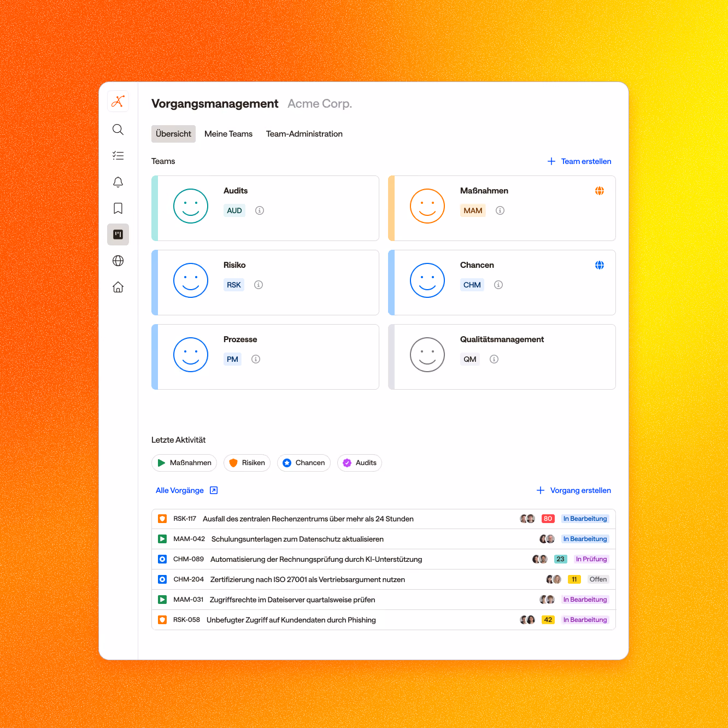Select the board icon in the sidebar

tap(118, 234)
